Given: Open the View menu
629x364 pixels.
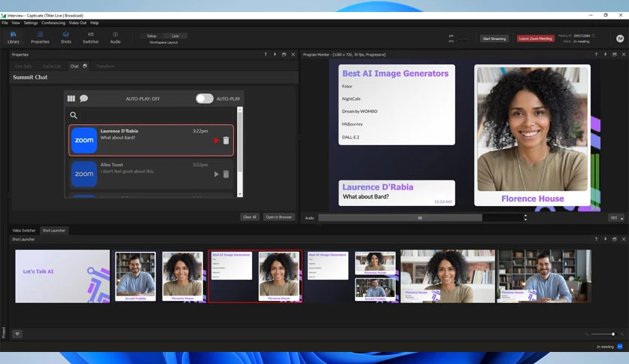Looking at the screenshot, I should (16, 23).
